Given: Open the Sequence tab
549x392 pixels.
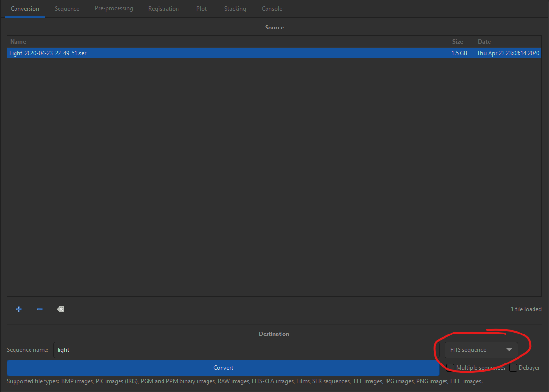Looking at the screenshot, I should (67, 9).
